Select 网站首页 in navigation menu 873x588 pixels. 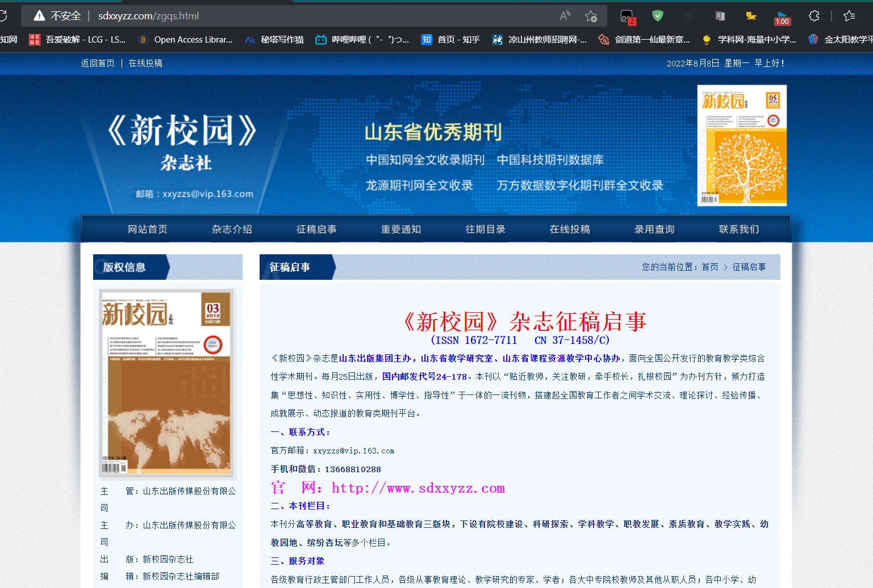[148, 229]
